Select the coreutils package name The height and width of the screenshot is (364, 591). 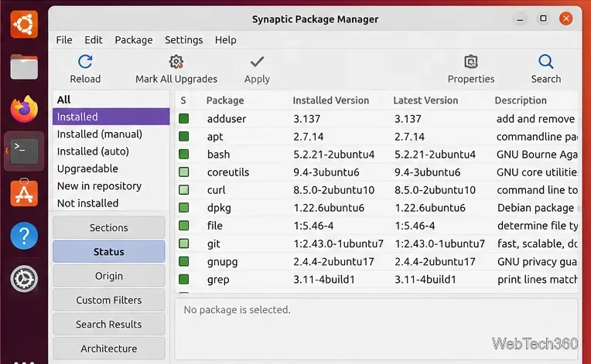[x=228, y=172]
